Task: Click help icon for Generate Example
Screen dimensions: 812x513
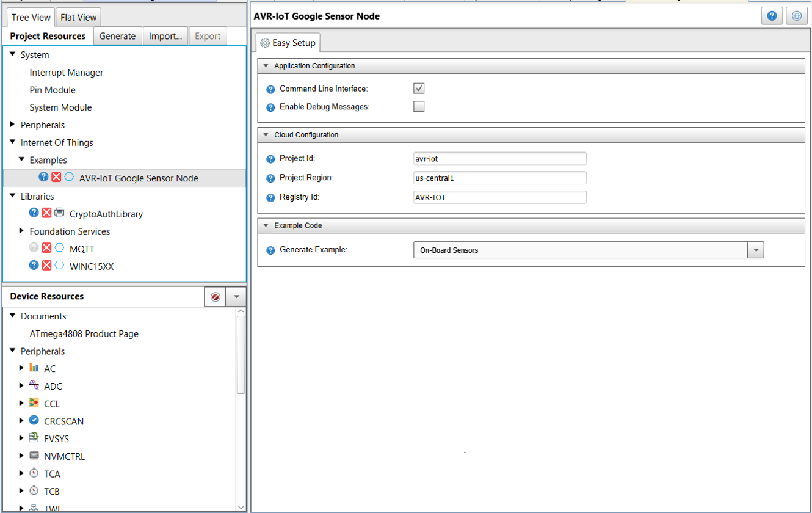Action: coord(270,250)
